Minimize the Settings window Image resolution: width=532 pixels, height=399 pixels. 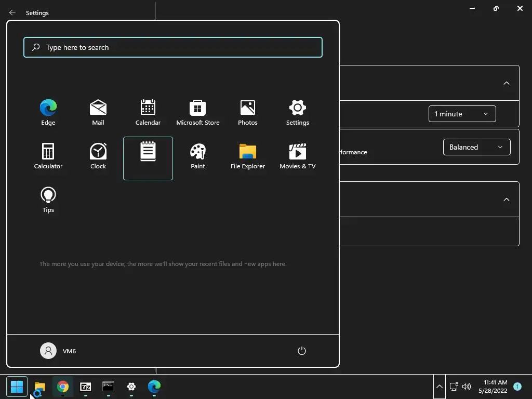[x=472, y=8]
